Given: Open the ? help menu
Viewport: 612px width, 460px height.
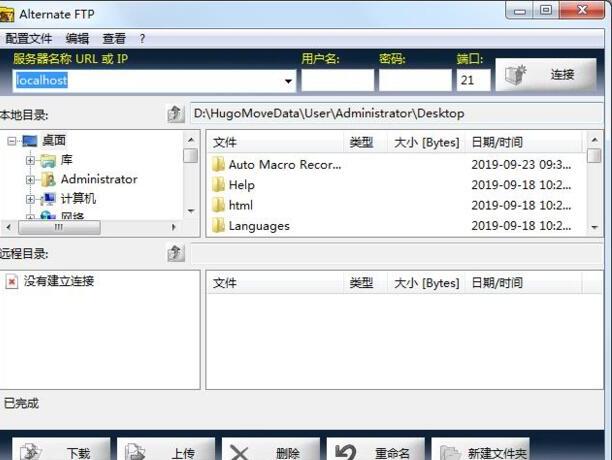Looking at the screenshot, I should (142, 39).
